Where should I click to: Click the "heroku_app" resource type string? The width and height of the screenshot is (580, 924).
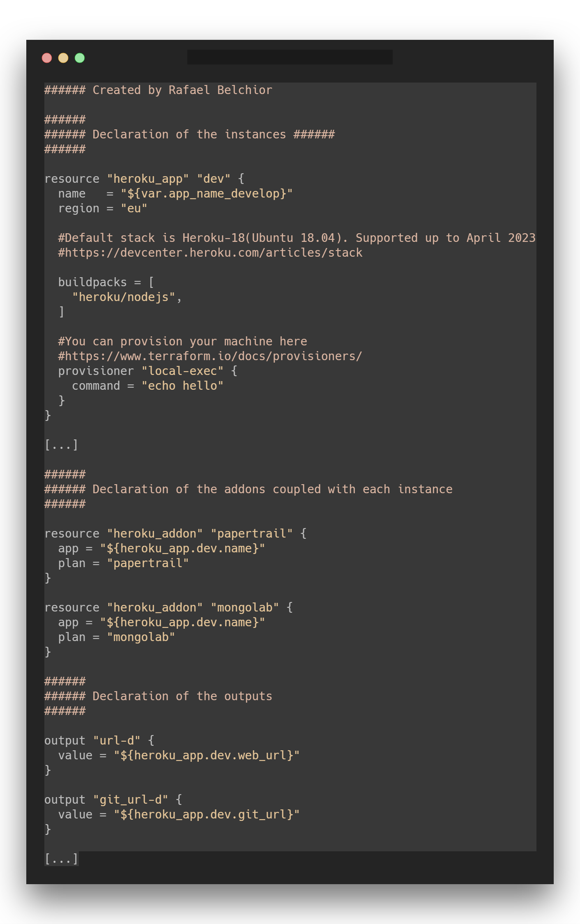[148, 179]
